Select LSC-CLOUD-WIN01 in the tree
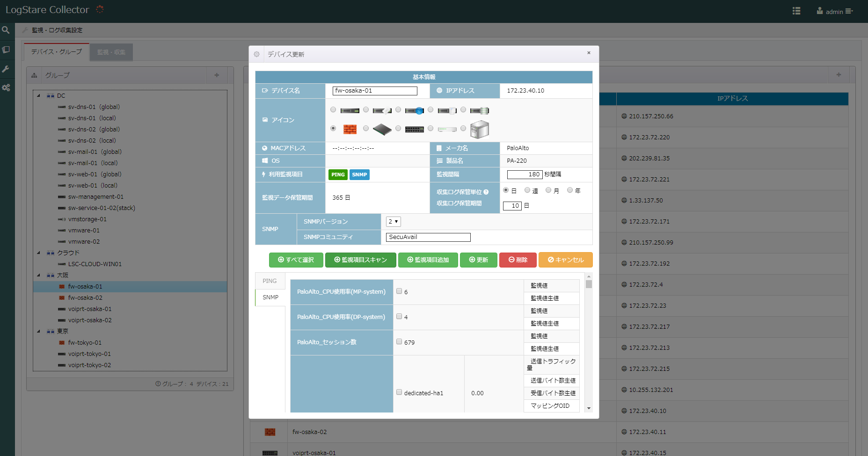Viewport: 868px width, 456px height. point(95,264)
